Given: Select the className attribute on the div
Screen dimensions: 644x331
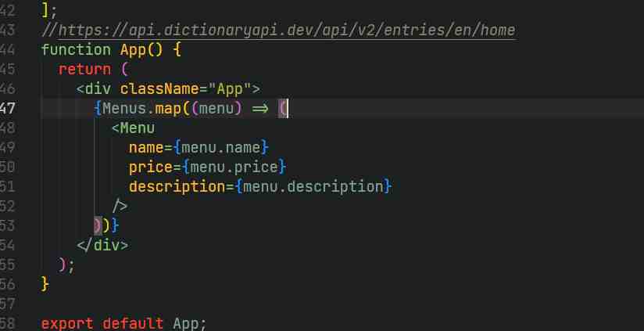Looking at the screenshot, I should 159,89.
